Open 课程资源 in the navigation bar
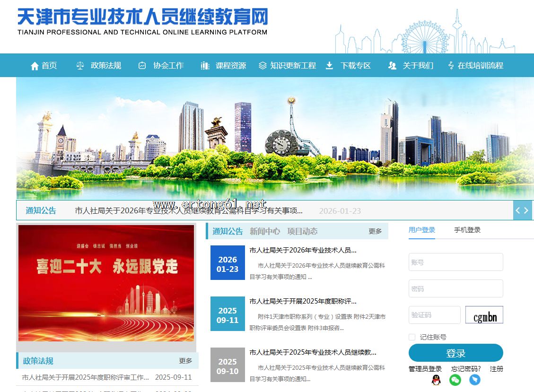Image resolution: width=534 pixels, height=392 pixels. point(231,66)
